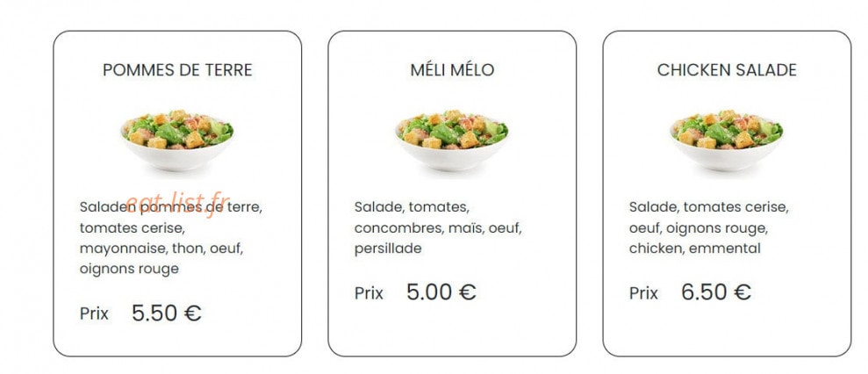Click the Prix label in Pommes de Terre card
Image resolution: width=868 pixels, height=374 pixels.
click(x=94, y=313)
